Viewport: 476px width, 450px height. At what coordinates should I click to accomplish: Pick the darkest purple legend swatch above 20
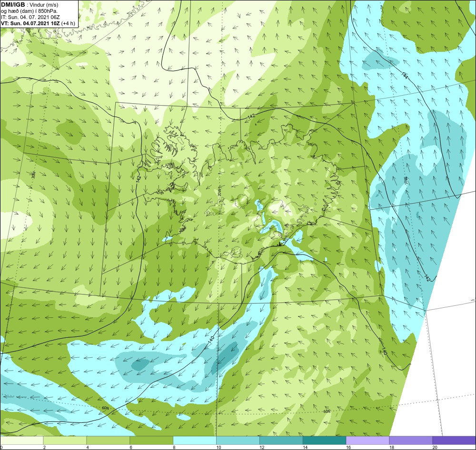coord(454,440)
